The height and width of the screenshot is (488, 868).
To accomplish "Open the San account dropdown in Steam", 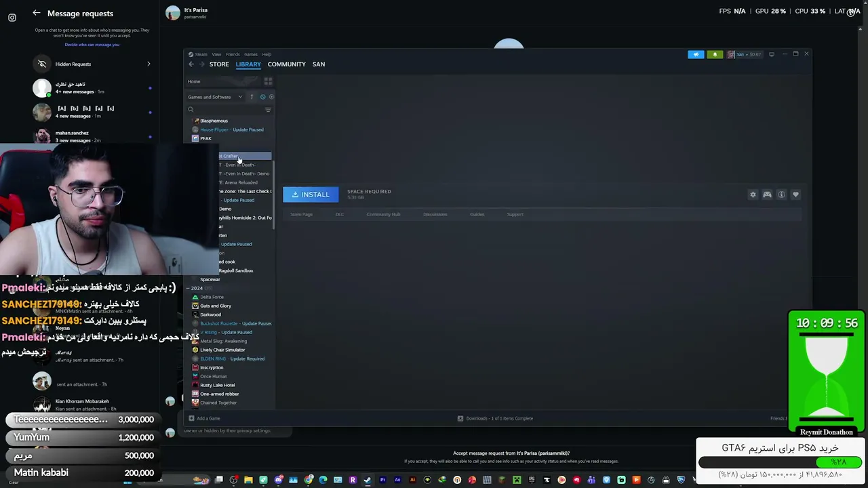I will click(745, 54).
